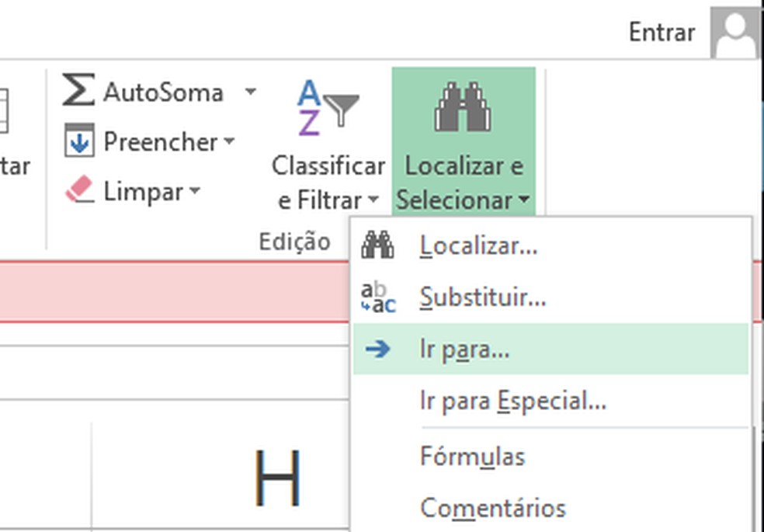Image resolution: width=764 pixels, height=532 pixels.
Task: Choose Ir para Especial menu entry
Action: click(512, 402)
